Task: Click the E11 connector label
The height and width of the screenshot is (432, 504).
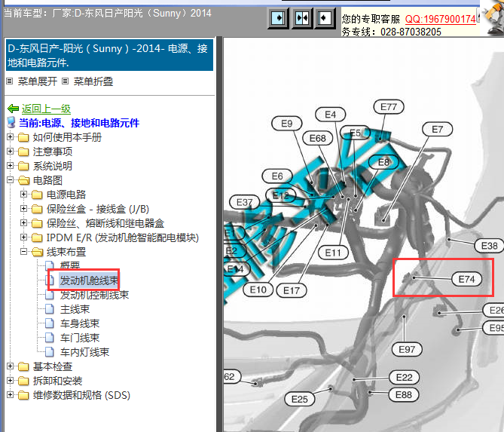Action: (333, 253)
